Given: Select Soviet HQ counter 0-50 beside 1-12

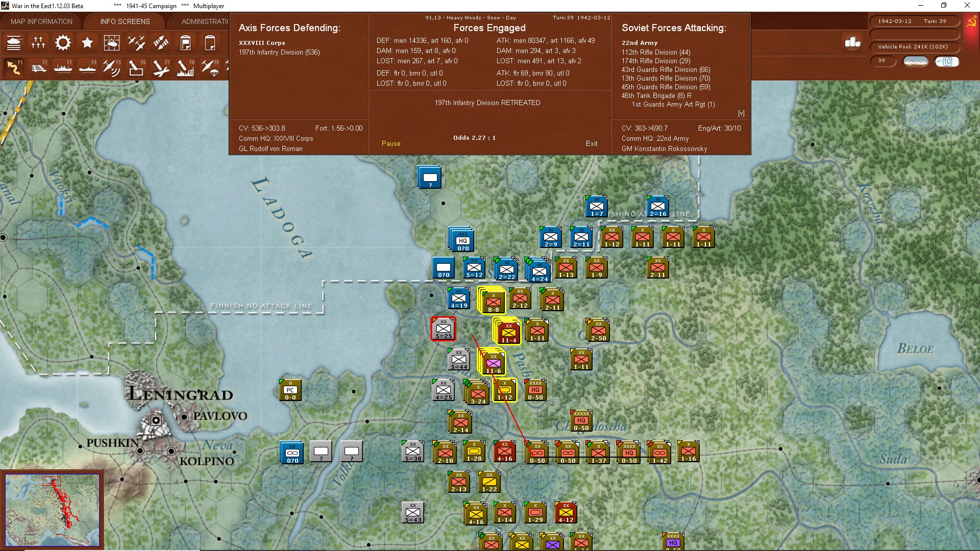Looking at the screenshot, I should (x=535, y=390).
